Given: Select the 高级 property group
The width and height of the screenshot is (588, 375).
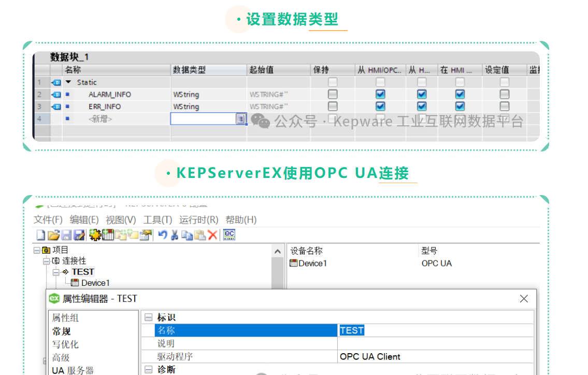Looking at the screenshot, I should tap(61, 358).
